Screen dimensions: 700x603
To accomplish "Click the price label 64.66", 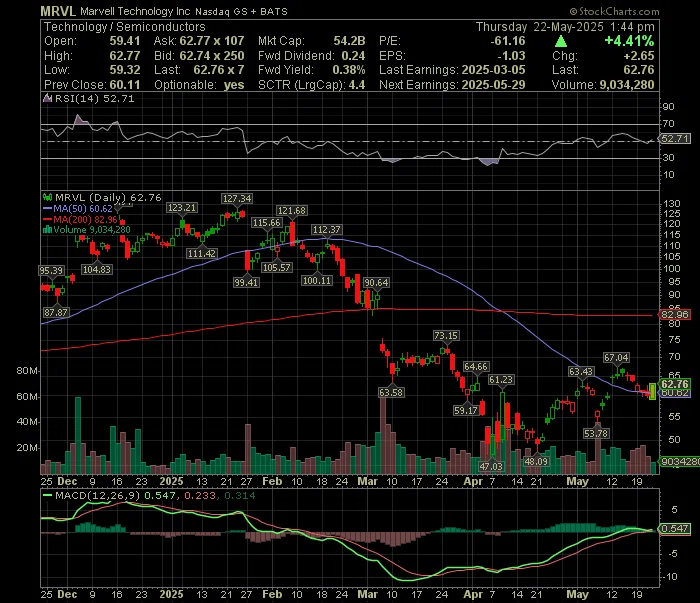I will 476,367.
